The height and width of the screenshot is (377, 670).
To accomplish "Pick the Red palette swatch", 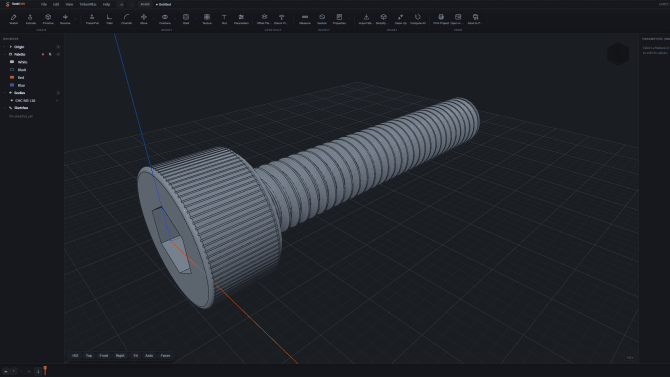I will 12,77.
